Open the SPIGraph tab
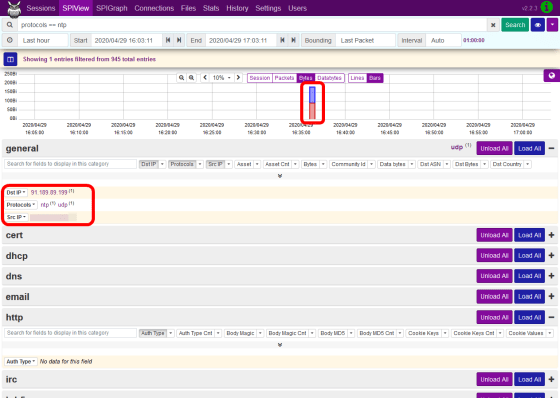560x398 pixels. point(112,8)
